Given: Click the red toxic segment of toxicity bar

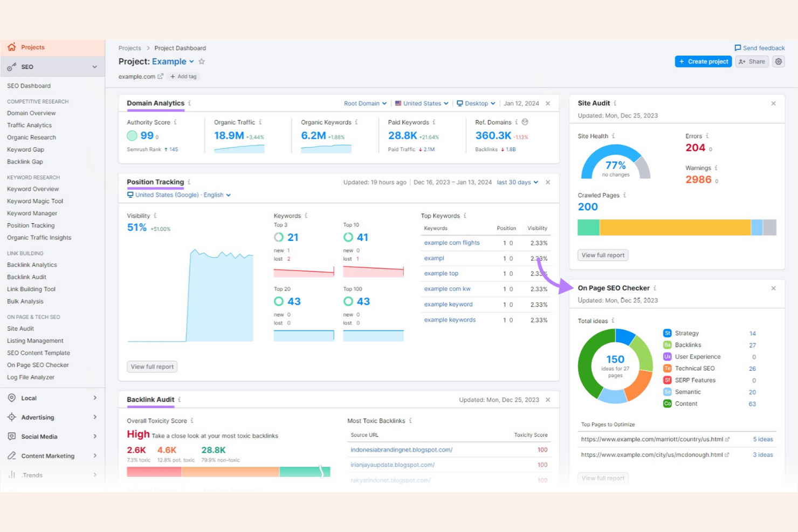Looking at the screenshot, I should (x=154, y=472).
